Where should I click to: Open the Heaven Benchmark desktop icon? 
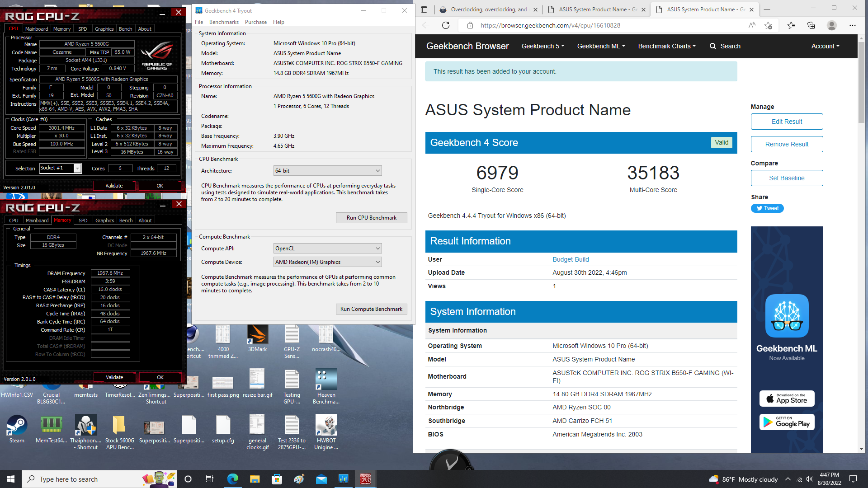tap(326, 386)
